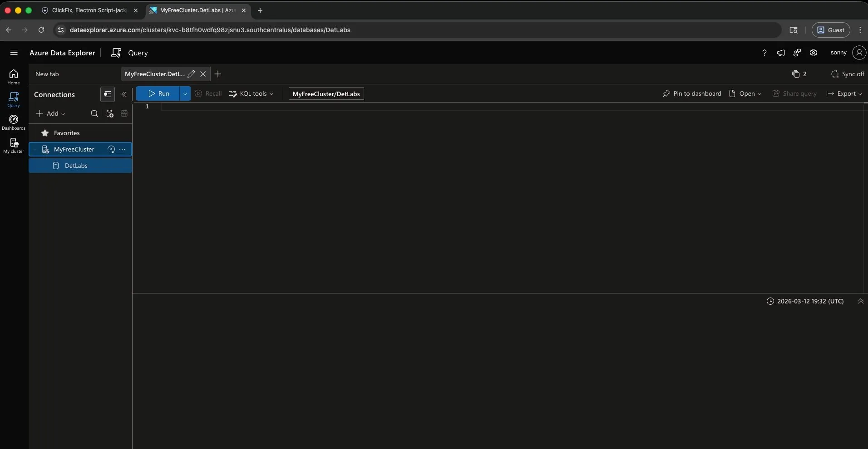Pin query to dashboard
Viewport: 868px width, 449px height.
pos(692,93)
